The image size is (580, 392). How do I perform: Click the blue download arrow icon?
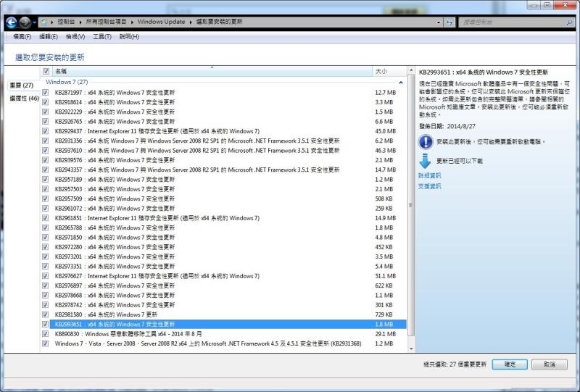pyautogui.click(x=426, y=162)
